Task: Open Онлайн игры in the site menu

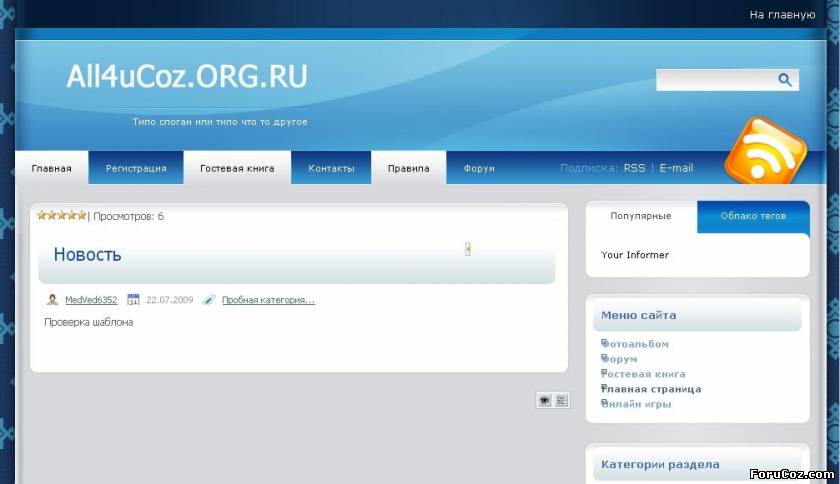Action: pyautogui.click(x=637, y=404)
